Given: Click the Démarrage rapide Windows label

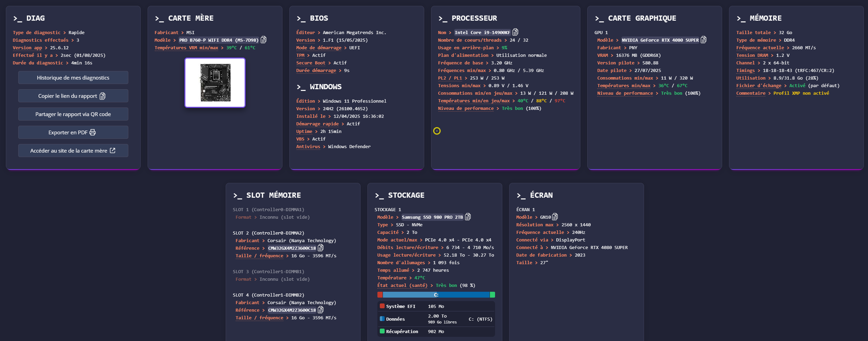Looking at the screenshot, I should (x=317, y=124).
